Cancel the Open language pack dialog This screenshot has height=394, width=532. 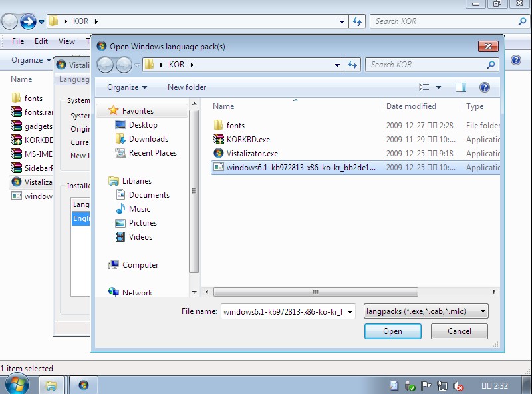point(459,331)
